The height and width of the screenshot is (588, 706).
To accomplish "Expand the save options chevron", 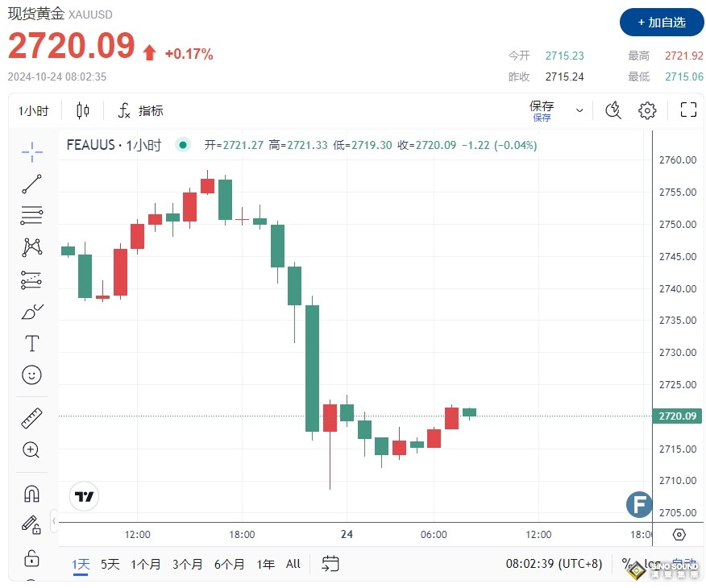I will 579,110.
